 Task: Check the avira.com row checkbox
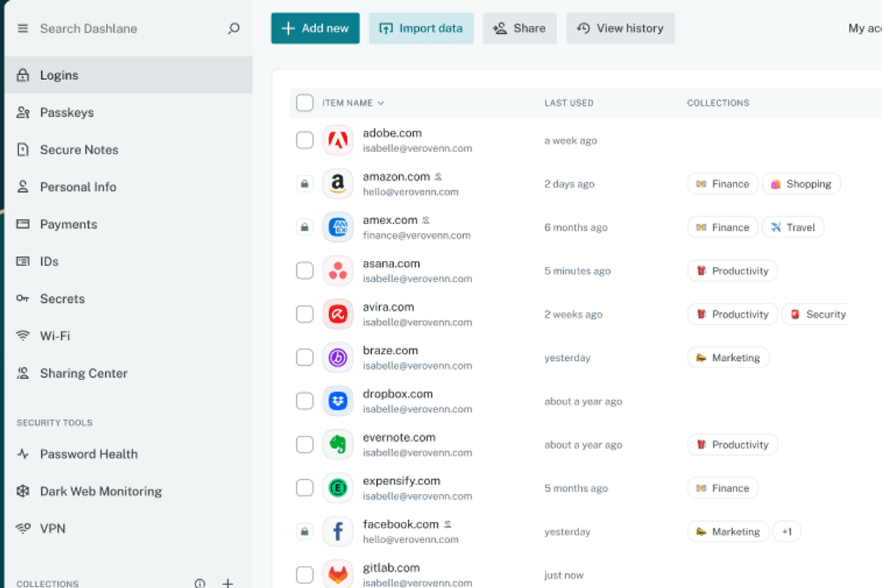tap(304, 314)
